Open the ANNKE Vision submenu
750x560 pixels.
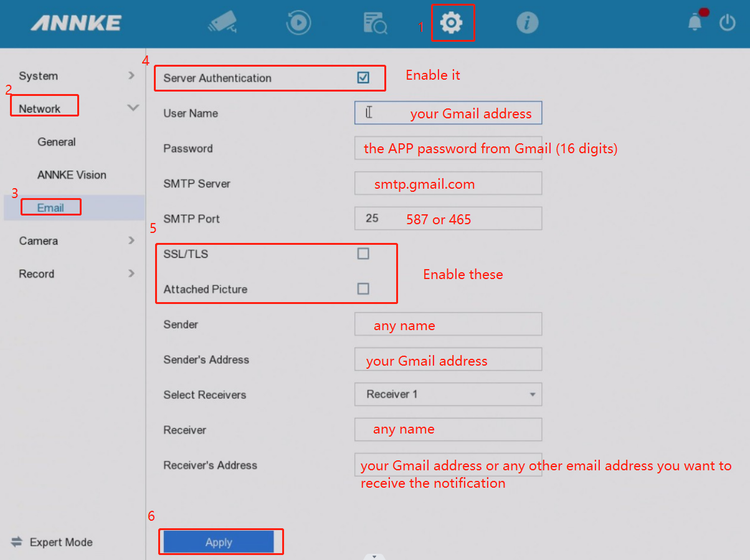[x=72, y=175]
